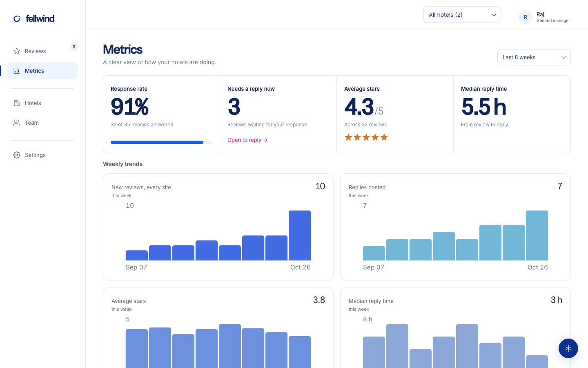Click the Team people icon

coord(17,123)
